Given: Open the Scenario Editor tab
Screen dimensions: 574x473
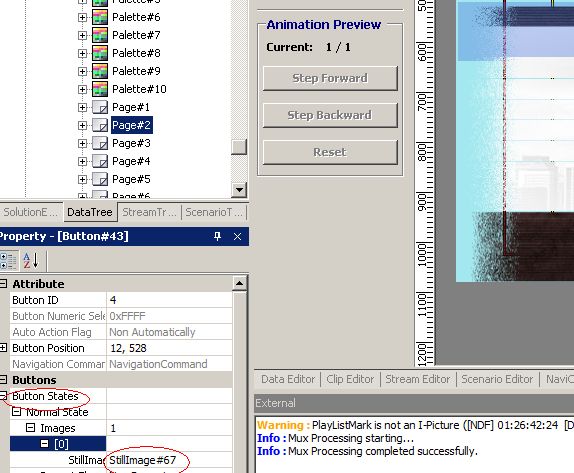Looking at the screenshot, I should coord(497,379).
